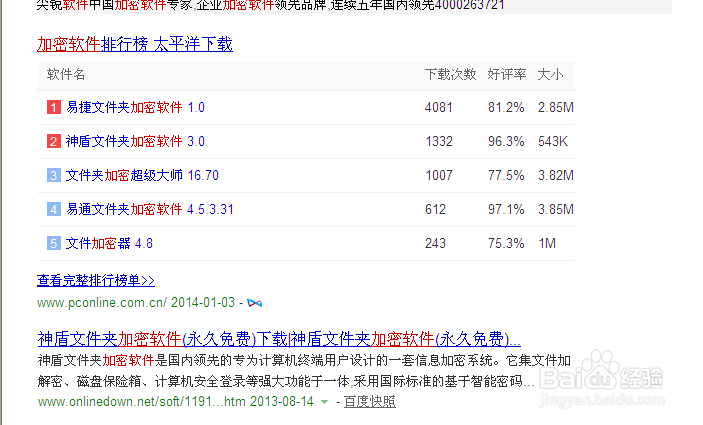Open 神盾文件夹加密软件 3.0 link
The height and width of the screenshot is (425, 703).
pyautogui.click(x=135, y=142)
